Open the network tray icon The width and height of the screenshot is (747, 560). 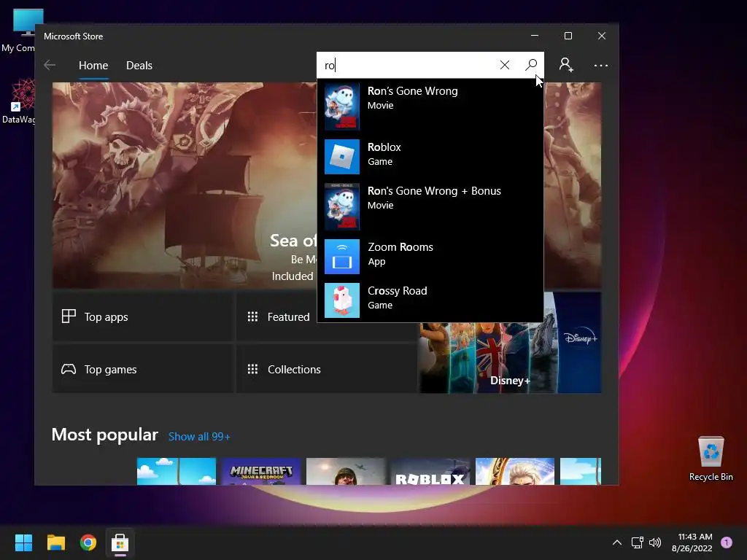pyautogui.click(x=638, y=542)
